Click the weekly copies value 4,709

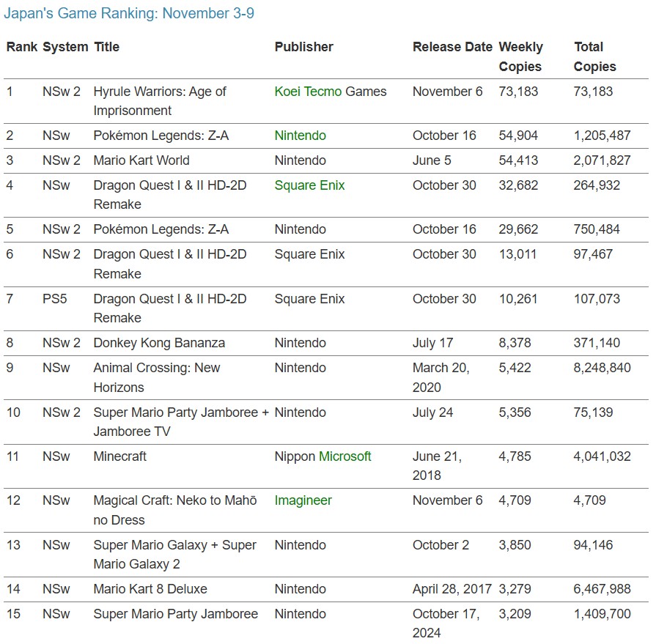pos(515,500)
